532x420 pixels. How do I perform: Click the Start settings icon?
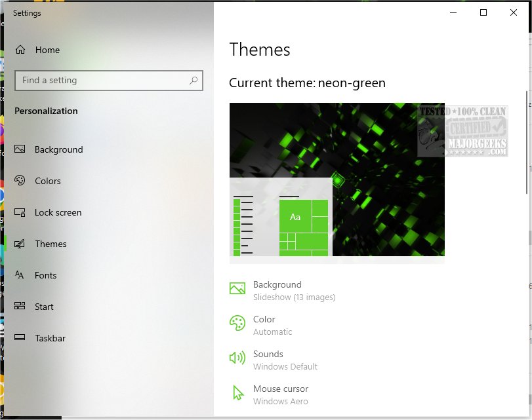[20, 307]
